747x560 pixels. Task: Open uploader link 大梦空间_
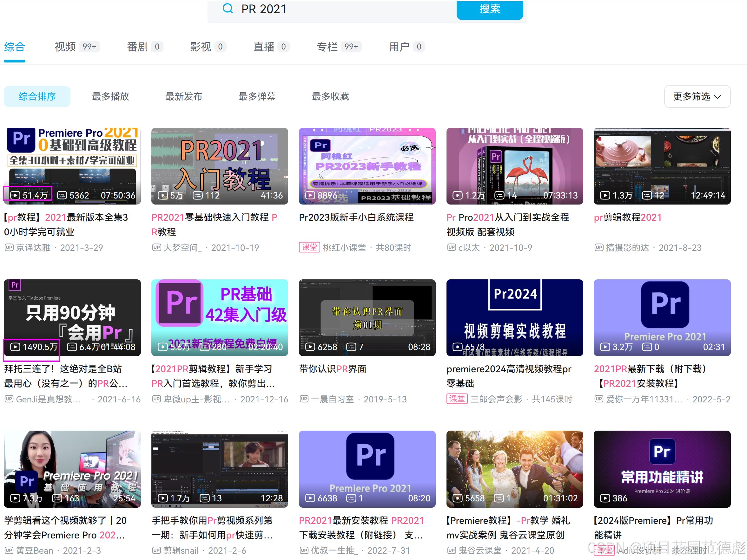coord(182,247)
